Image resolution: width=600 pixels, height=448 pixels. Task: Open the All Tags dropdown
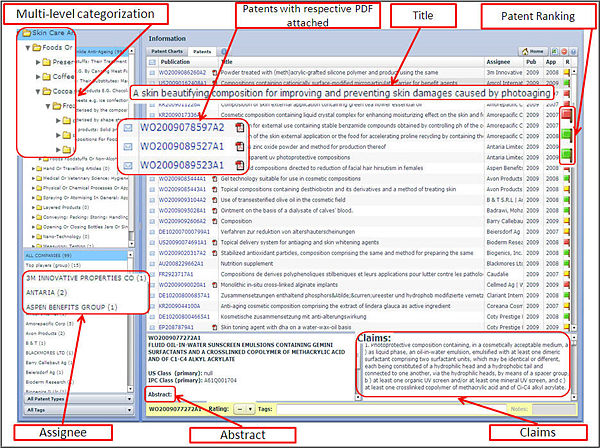point(79,410)
